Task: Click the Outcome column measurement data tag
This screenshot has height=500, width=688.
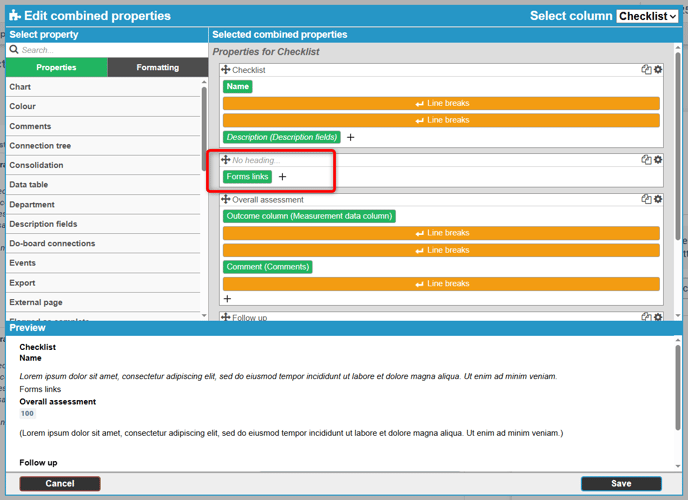Action: point(309,216)
